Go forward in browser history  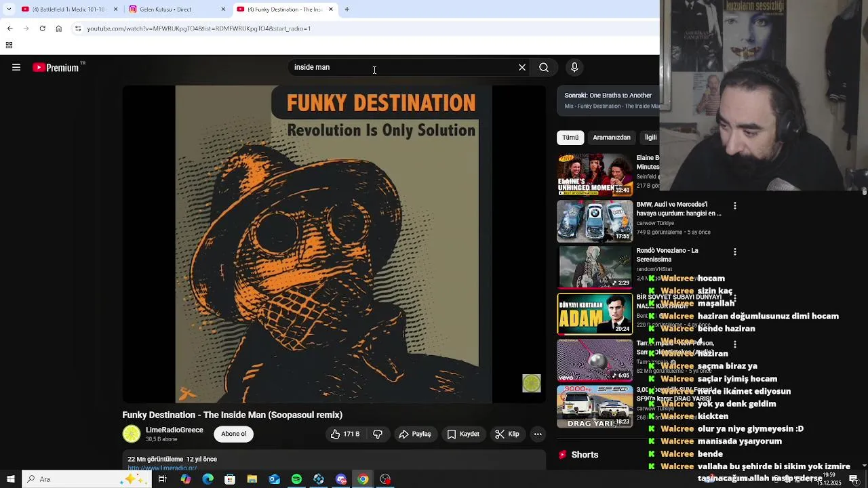click(26, 28)
